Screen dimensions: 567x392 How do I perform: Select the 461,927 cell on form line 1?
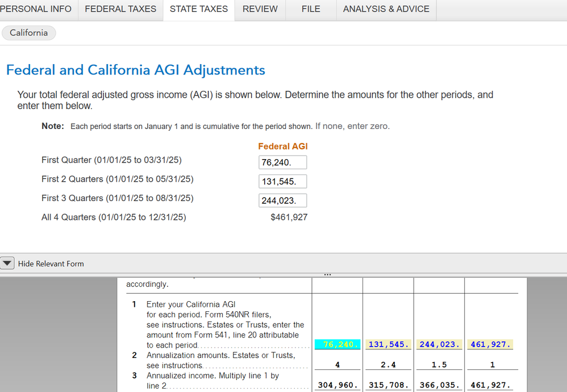491,344
